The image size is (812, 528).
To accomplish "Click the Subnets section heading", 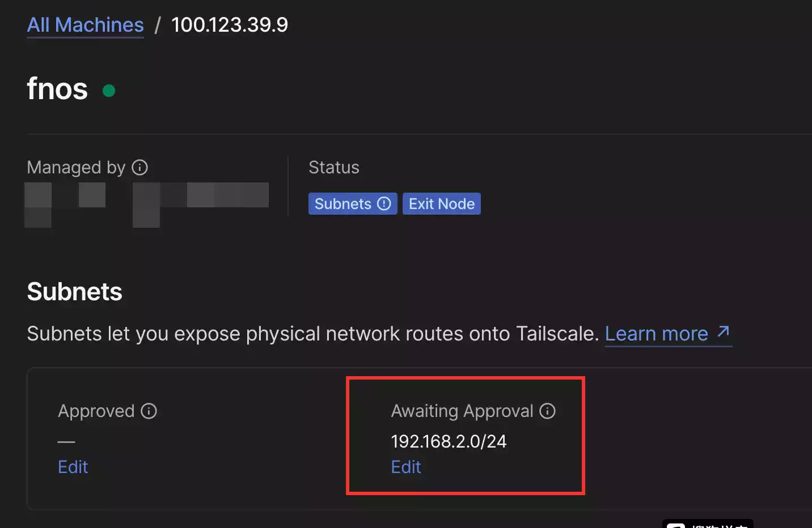I will 74,292.
